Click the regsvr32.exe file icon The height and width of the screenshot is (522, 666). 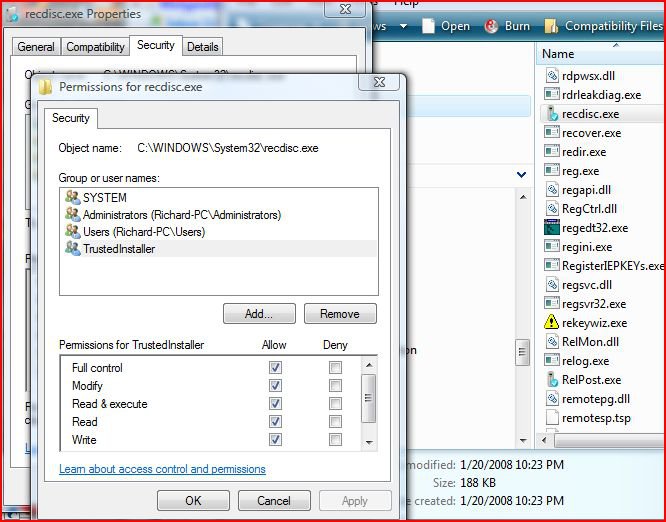(551, 304)
